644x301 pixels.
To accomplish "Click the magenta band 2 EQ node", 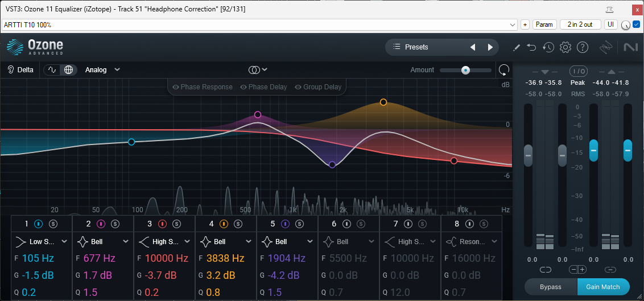I will [258, 114].
